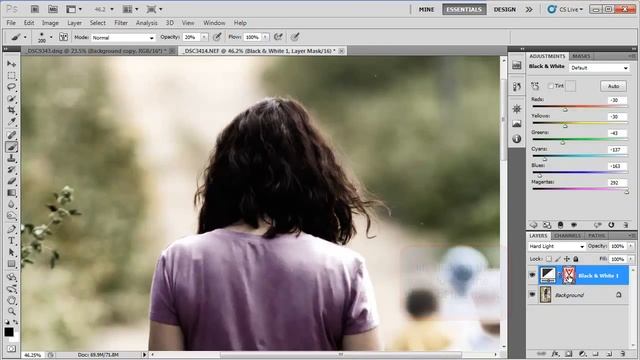Enable the Tint checkbox

coord(551,86)
